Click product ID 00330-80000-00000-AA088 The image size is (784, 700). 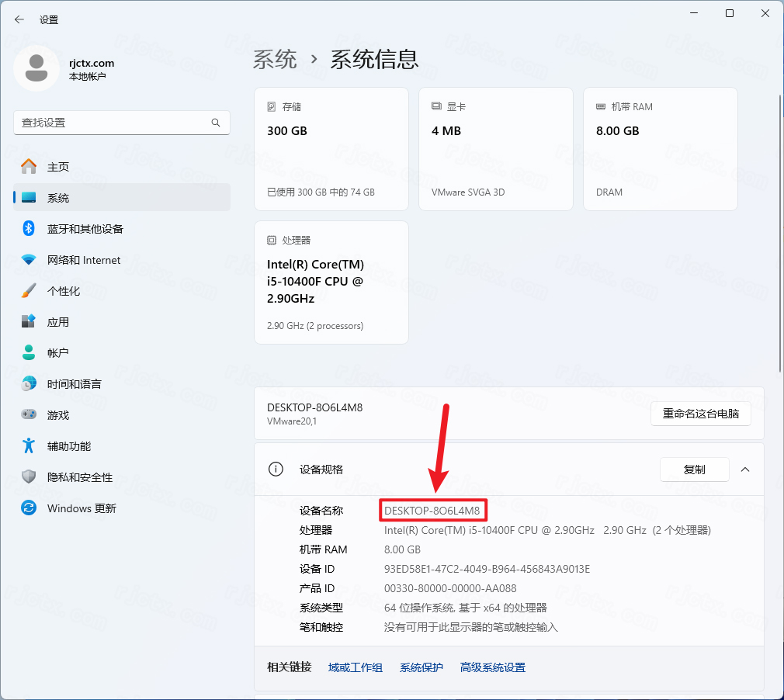450,588
